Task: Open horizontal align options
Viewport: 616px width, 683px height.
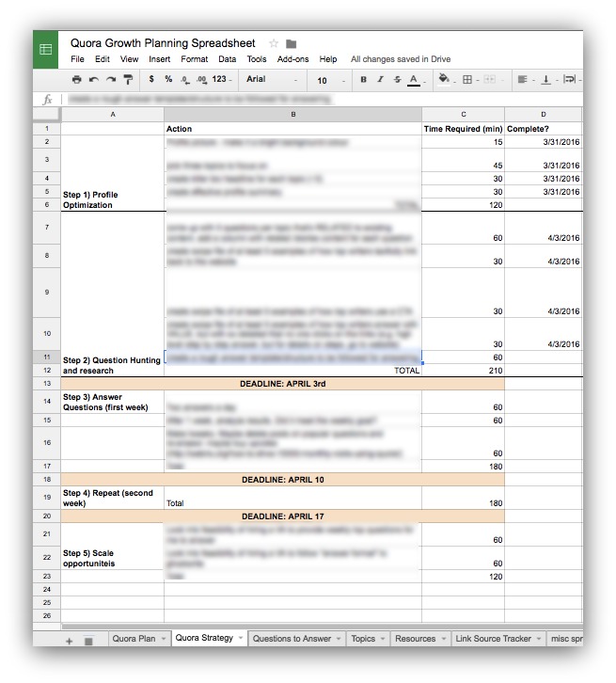Action: [x=522, y=79]
